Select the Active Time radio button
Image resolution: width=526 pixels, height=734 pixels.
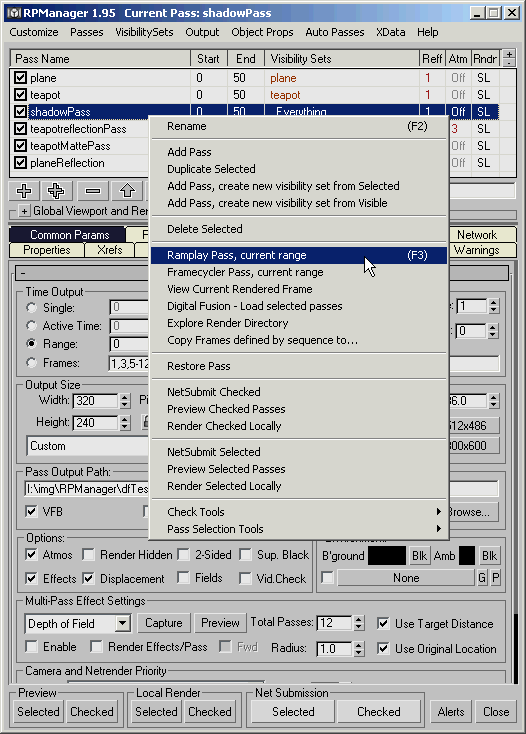pyautogui.click(x=31, y=325)
